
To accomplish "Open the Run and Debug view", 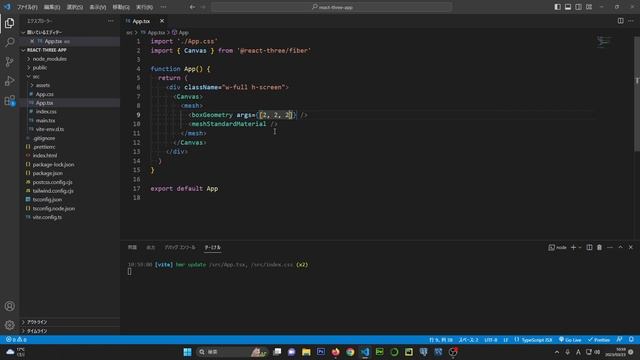I will coord(9,81).
